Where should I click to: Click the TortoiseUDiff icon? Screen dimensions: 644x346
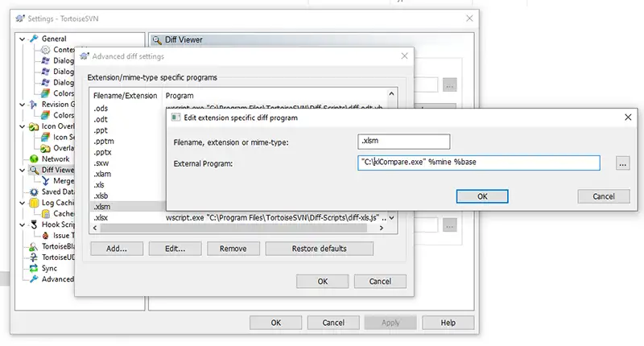[34, 257]
